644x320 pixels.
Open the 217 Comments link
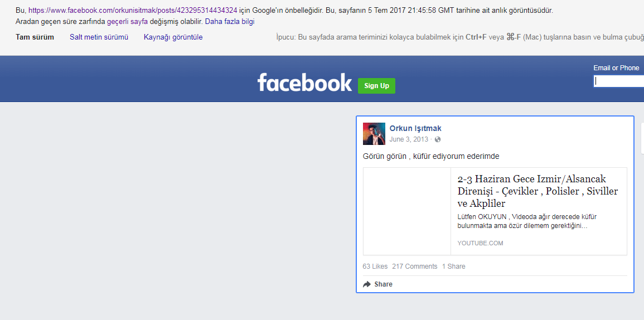pyautogui.click(x=414, y=266)
